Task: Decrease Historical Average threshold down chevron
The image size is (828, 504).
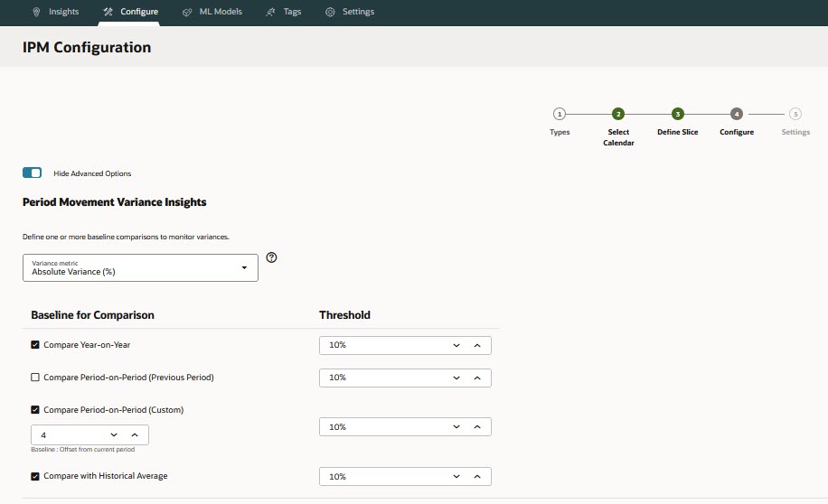Action: pyautogui.click(x=456, y=476)
